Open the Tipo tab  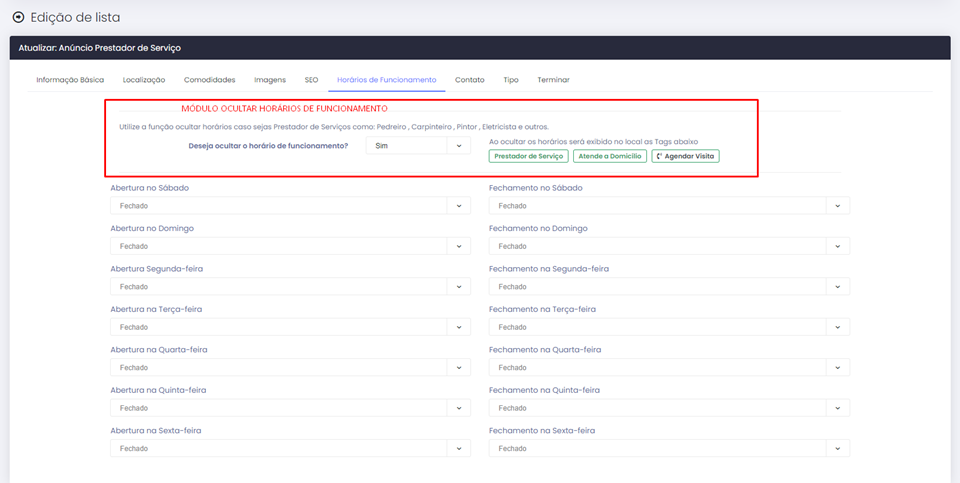pyautogui.click(x=510, y=80)
